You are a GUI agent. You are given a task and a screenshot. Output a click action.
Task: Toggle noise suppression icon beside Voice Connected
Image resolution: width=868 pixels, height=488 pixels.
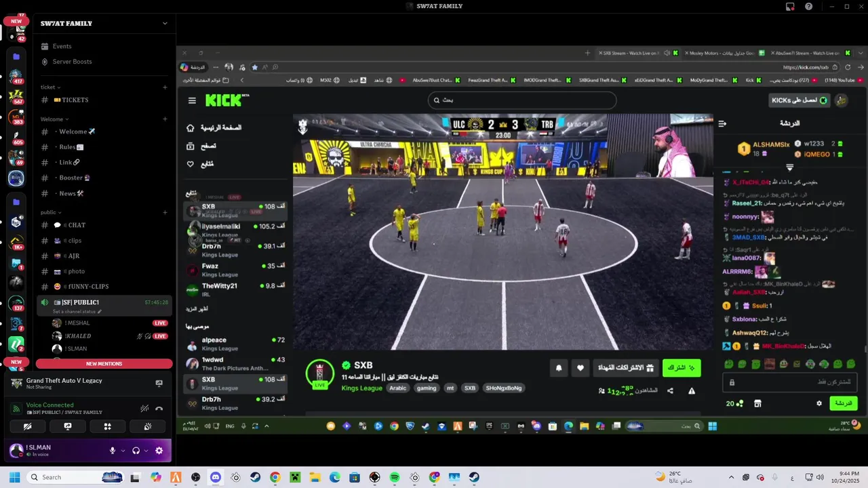point(144,409)
